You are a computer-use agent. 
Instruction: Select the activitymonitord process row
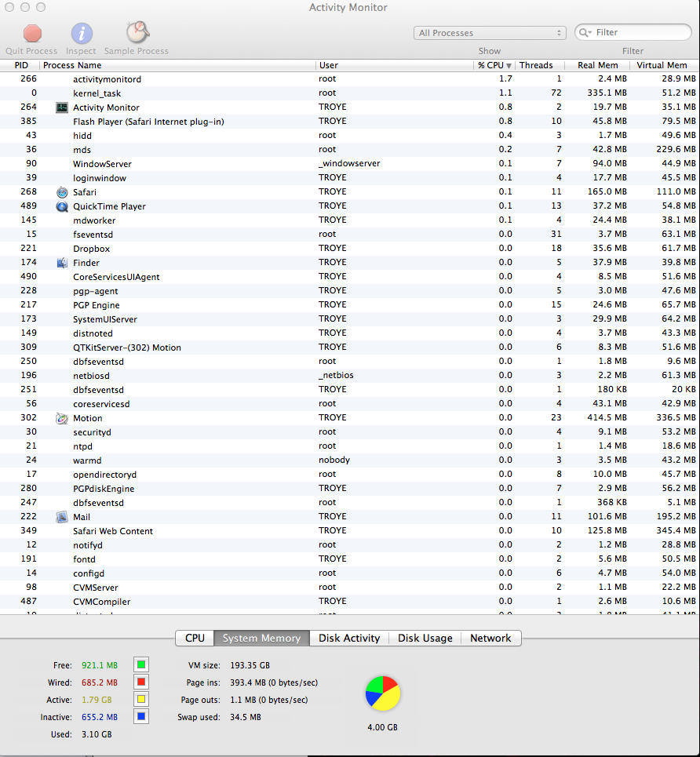[x=350, y=78]
